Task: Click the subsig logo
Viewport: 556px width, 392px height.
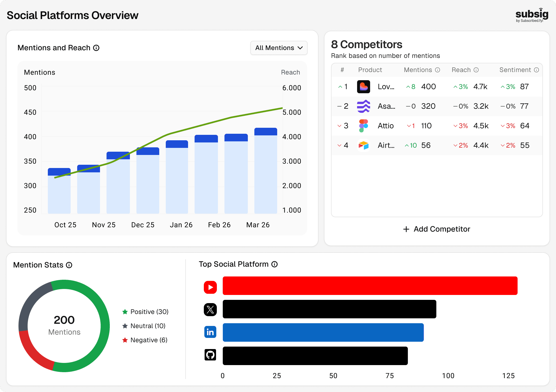Action: (x=531, y=15)
